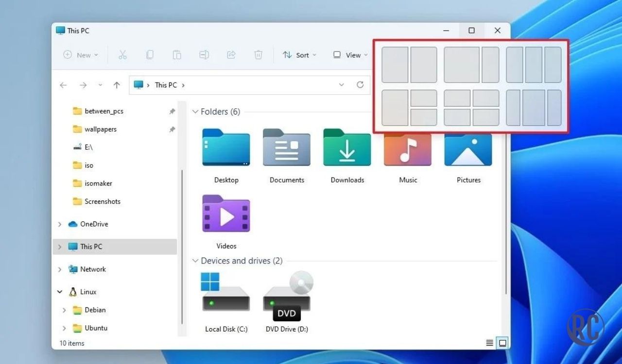The width and height of the screenshot is (622, 364).
Task: Open the View options dropdown
Action: 350,55
